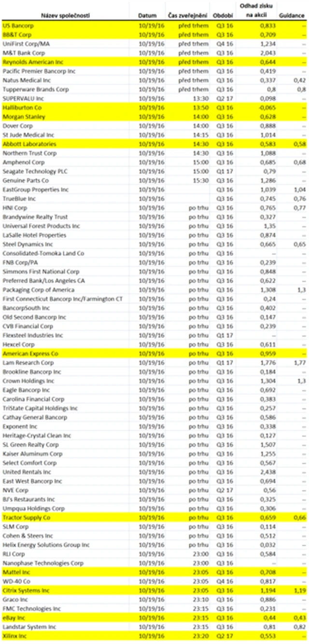Select the 'Nanophase Technologies Corp' cell
Image resolution: width=309 pixels, height=644 pixels.
(x=65, y=563)
